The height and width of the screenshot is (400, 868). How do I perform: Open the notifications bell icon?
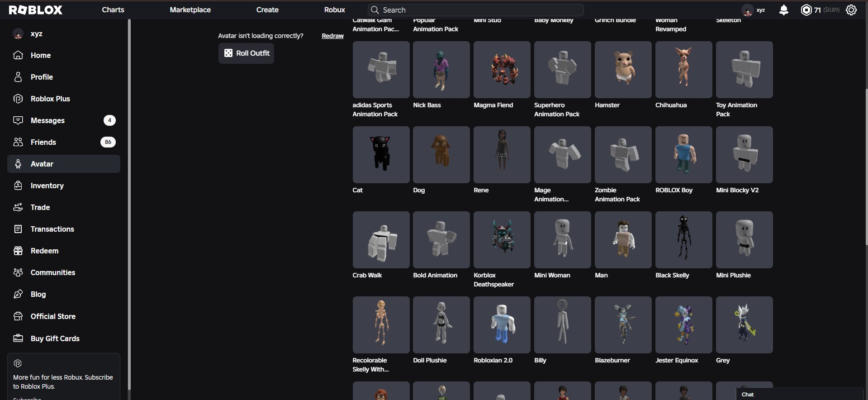[x=784, y=10]
